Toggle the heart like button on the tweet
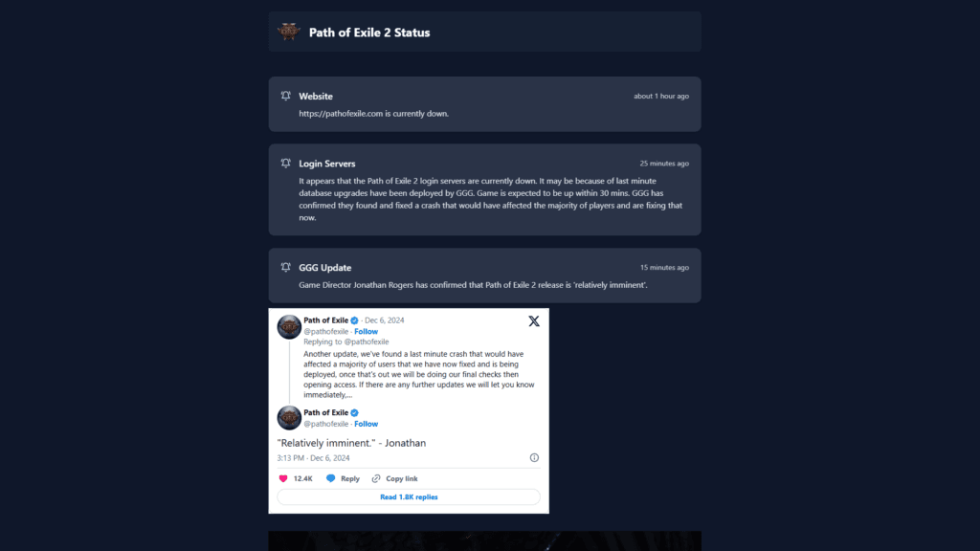This screenshot has width=980, height=551. pyautogui.click(x=281, y=478)
